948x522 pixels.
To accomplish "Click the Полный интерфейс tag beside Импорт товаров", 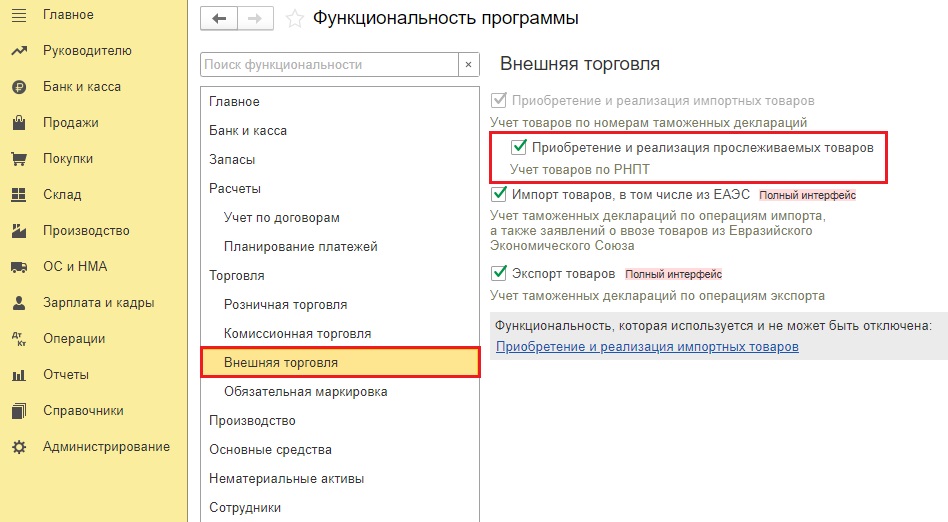I will pos(807,195).
